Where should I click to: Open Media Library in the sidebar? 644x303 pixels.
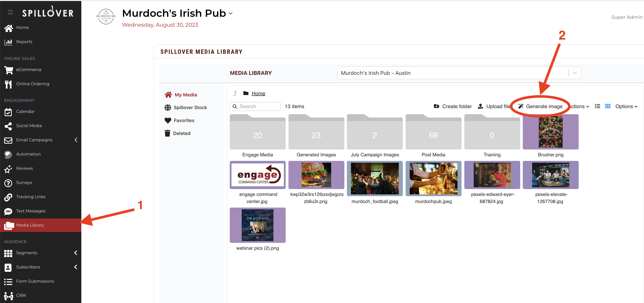coord(41,225)
